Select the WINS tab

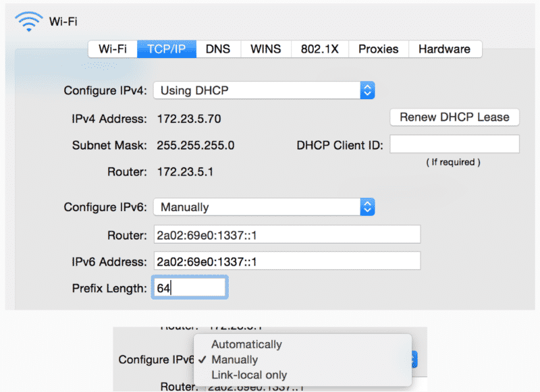pos(265,49)
